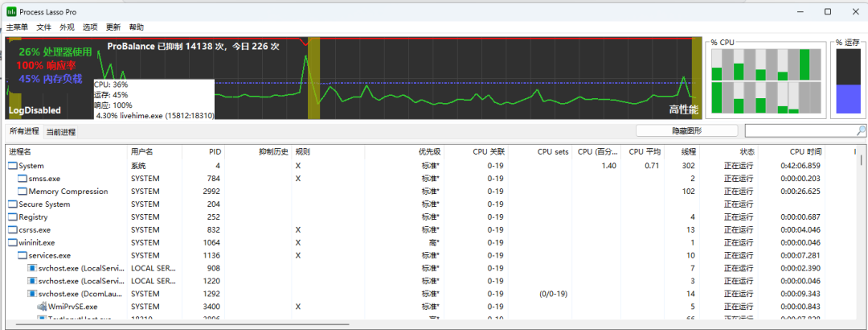Screen dimensions: 868x330
Task: Click the wininit.exe process icon
Action: click(x=13, y=242)
